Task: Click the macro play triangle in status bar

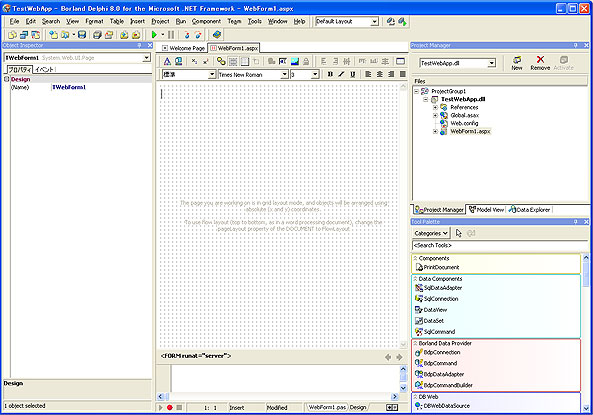Action: tap(161, 407)
